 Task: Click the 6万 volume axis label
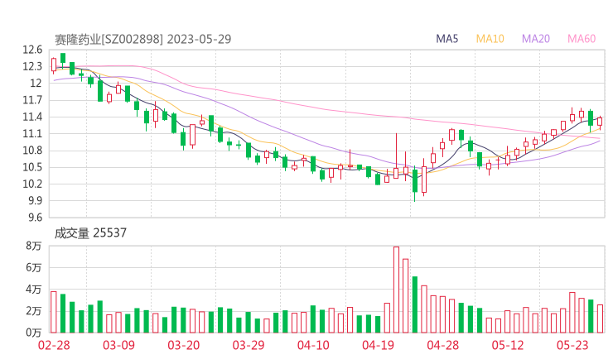(x=34, y=267)
